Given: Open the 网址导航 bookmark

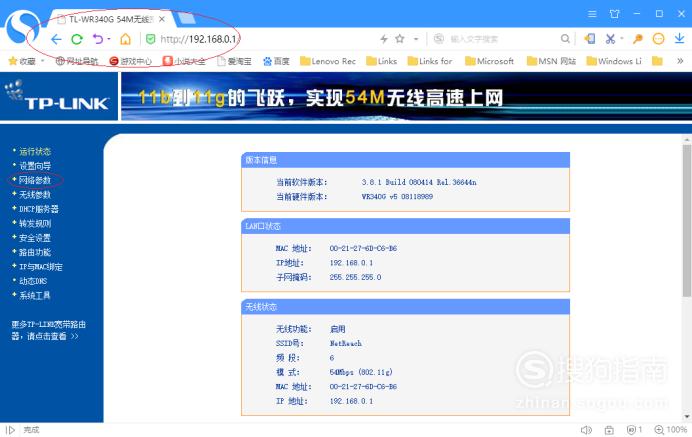Looking at the screenshot, I should 76,61.
